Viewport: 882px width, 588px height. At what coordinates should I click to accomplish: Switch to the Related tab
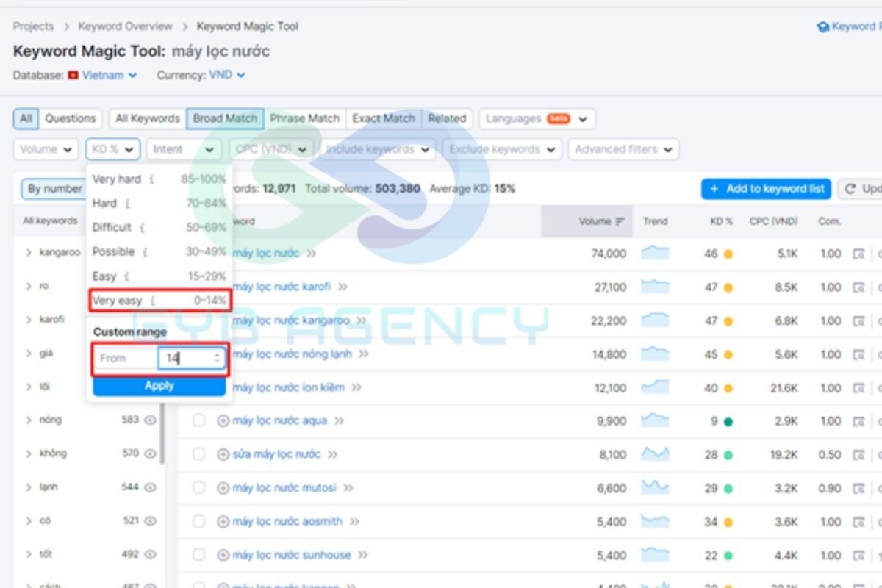(447, 118)
